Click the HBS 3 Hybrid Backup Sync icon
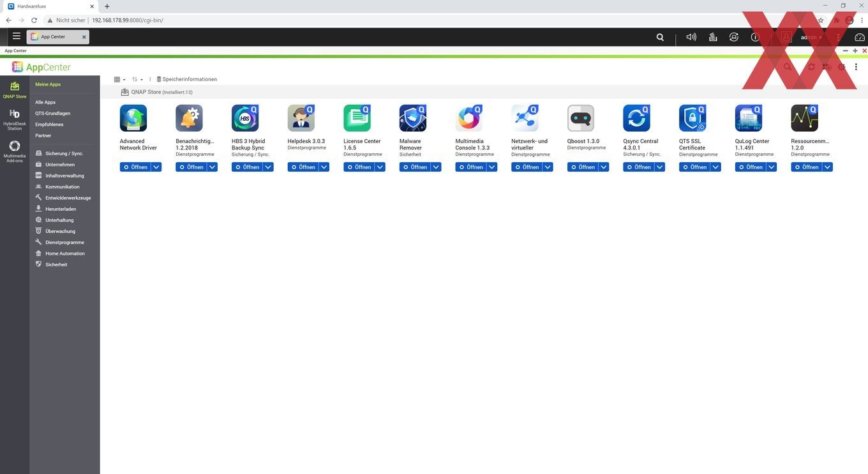This screenshot has width=868, height=474. (245, 118)
